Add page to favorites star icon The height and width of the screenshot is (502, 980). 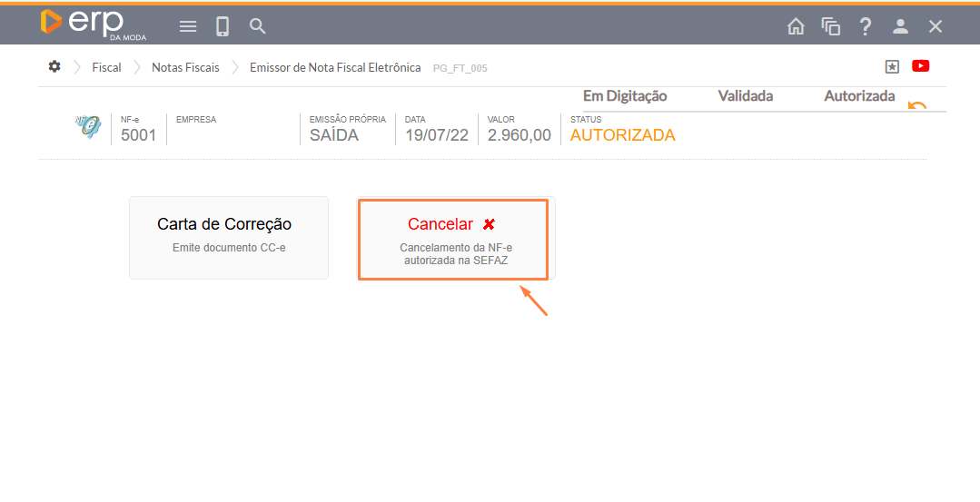pos(892,66)
